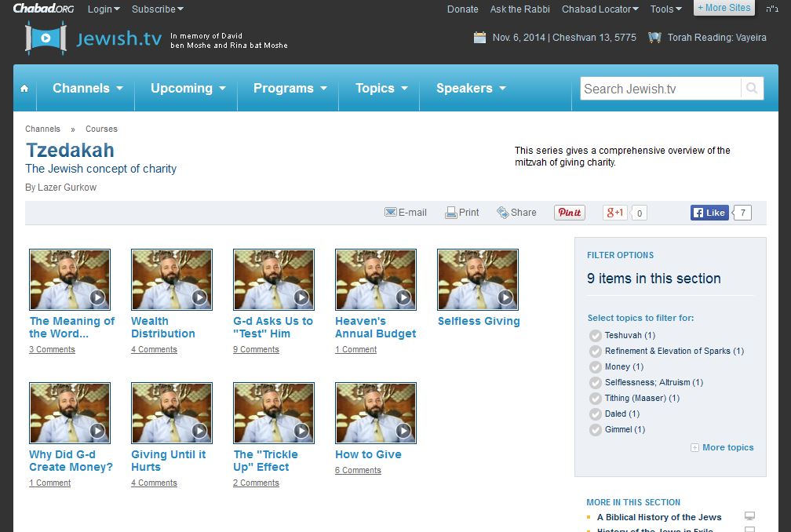Open the Upcoming menu
Image resolution: width=791 pixels, height=532 pixels.
click(188, 89)
